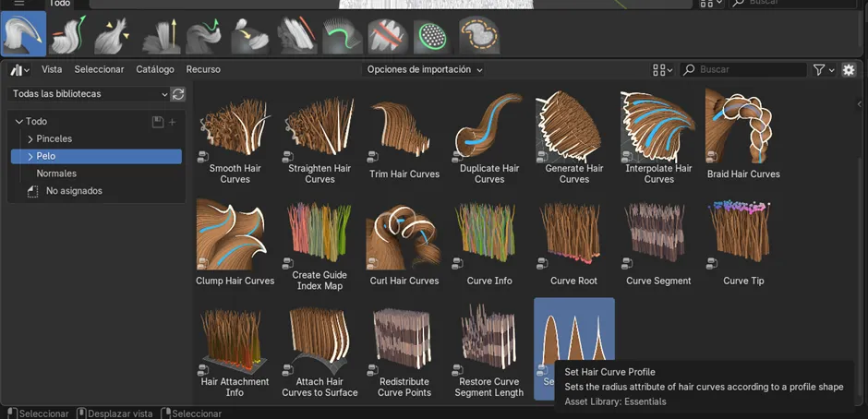Screen dimensions: 868x419
Task: Open the display mode grid dropdown
Action: pyautogui.click(x=663, y=70)
